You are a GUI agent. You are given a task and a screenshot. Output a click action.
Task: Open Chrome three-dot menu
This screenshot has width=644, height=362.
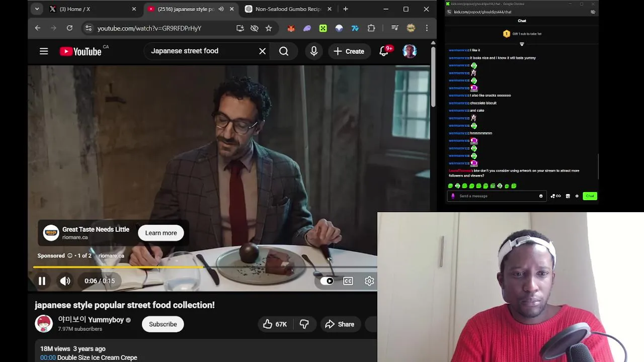tap(427, 28)
